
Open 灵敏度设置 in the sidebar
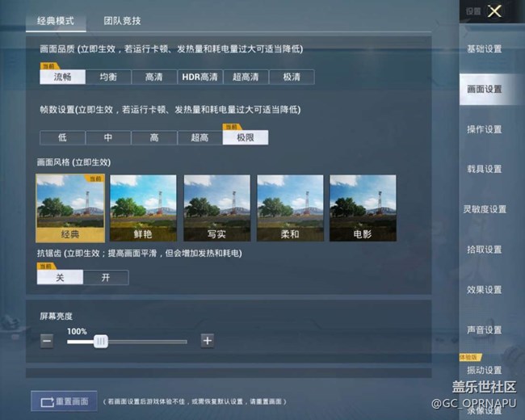click(486, 209)
